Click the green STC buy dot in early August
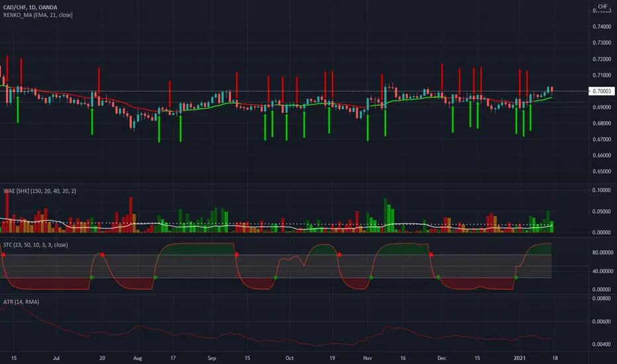 point(155,278)
